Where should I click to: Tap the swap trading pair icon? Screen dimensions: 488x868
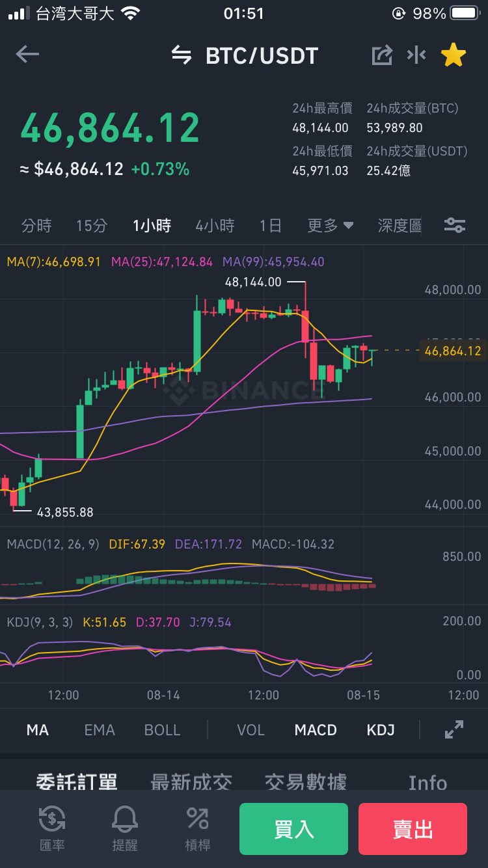182,55
